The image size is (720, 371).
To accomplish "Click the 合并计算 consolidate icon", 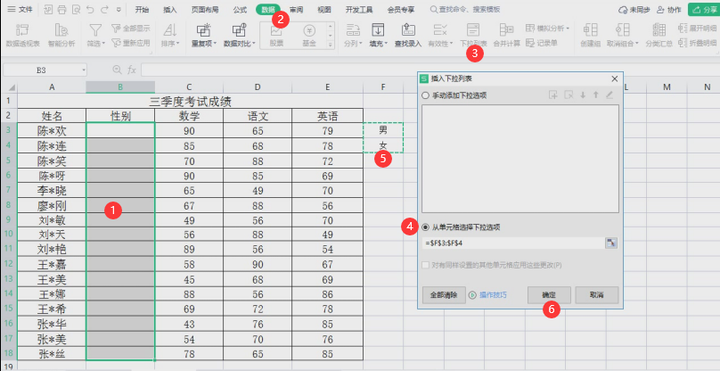I will click(x=506, y=30).
